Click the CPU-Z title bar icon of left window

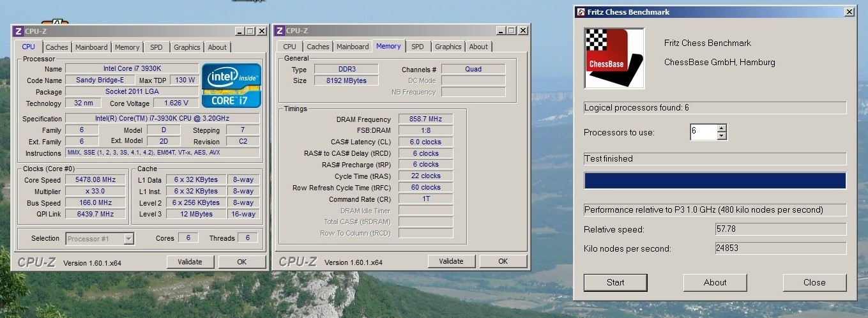(x=19, y=31)
